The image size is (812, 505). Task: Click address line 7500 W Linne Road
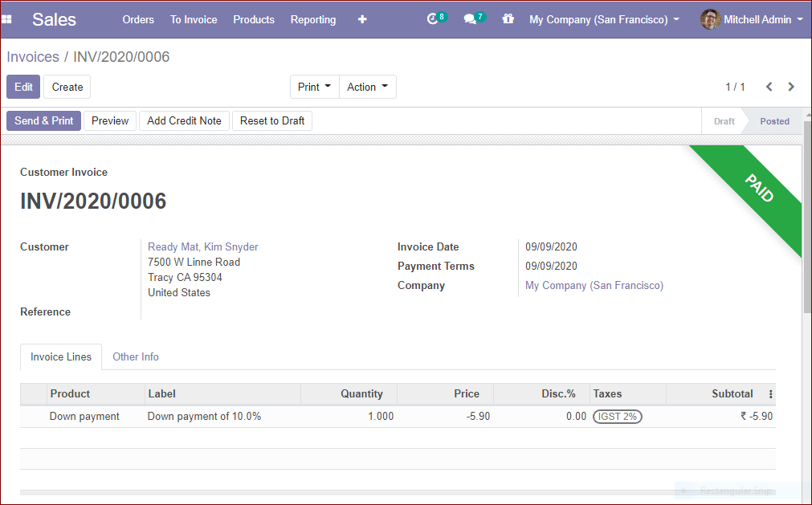click(194, 263)
